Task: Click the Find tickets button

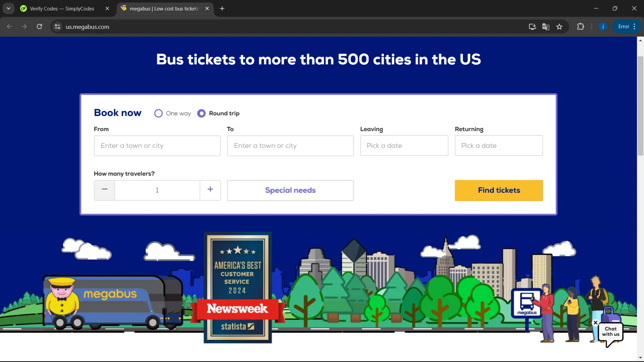Action: (499, 190)
